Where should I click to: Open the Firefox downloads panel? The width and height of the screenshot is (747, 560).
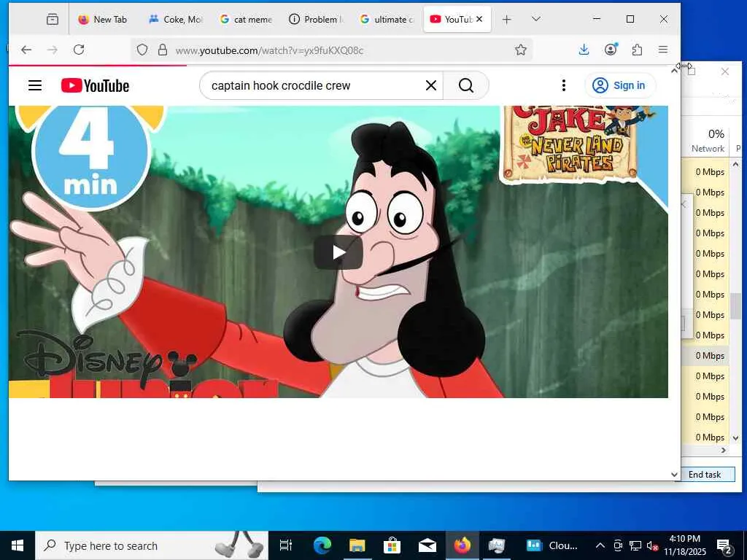click(x=584, y=50)
